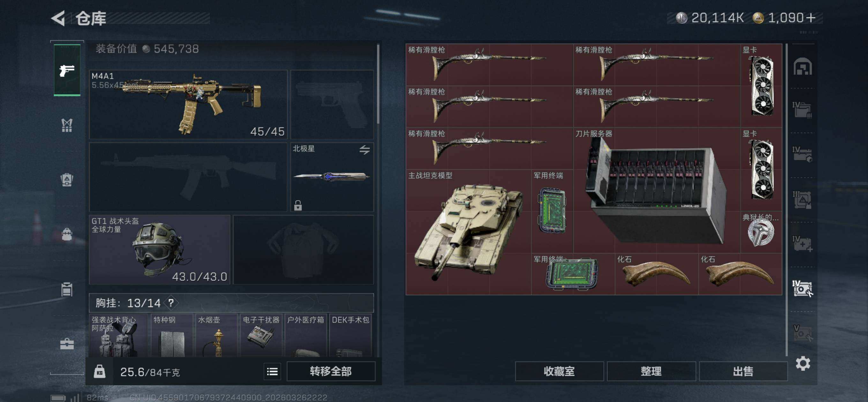Viewport: 868px width, 402px height.
Task: Add currency with the plus next to 1,090
Action: pos(812,18)
